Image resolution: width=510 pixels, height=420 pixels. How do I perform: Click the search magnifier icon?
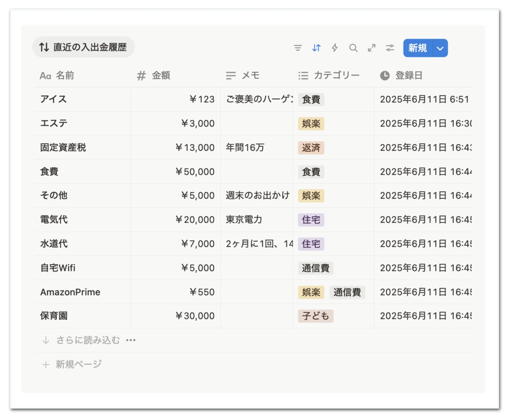click(353, 48)
